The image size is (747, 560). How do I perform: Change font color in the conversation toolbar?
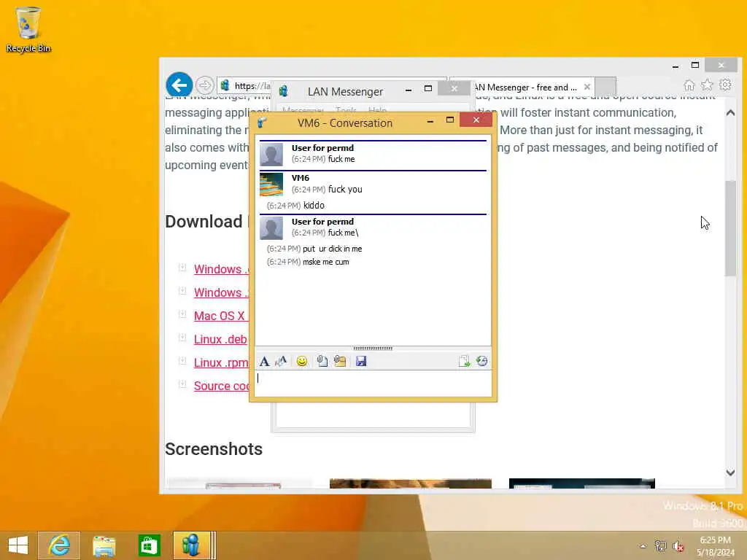[281, 362]
